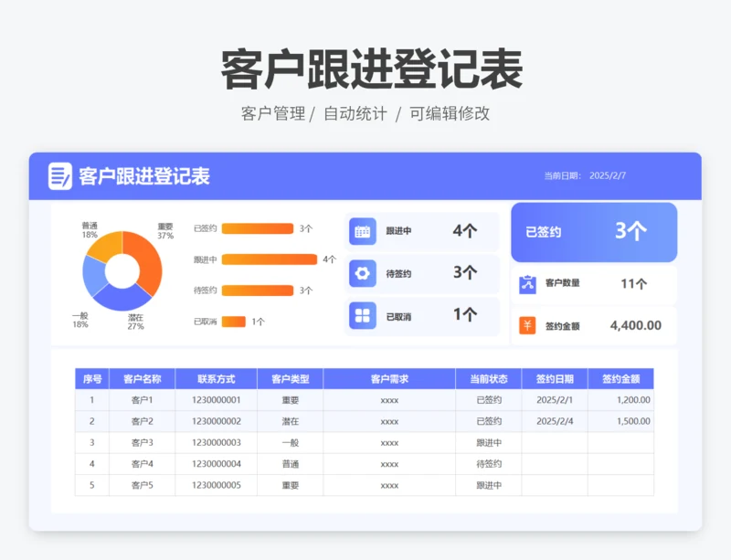Click the 联系方式 column header

tap(217, 378)
